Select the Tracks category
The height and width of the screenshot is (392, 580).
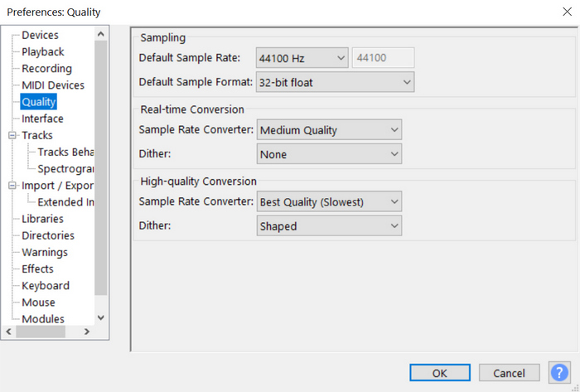click(x=37, y=135)
